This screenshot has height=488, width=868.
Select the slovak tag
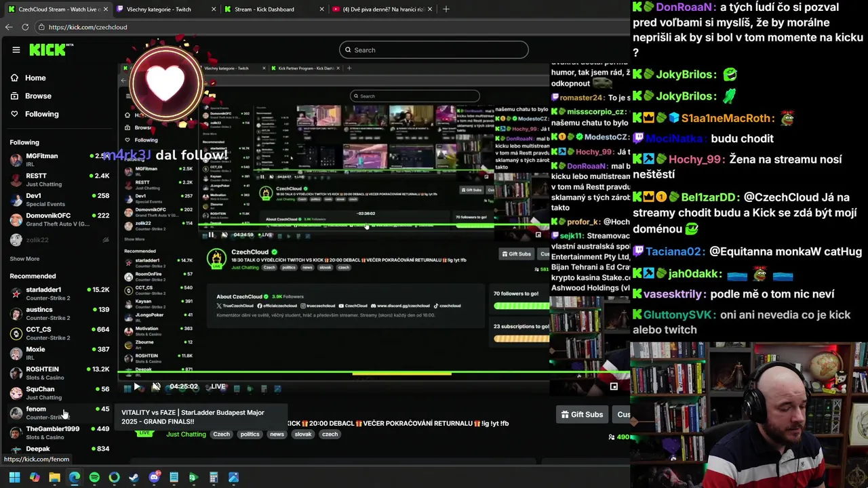point(303,434)
